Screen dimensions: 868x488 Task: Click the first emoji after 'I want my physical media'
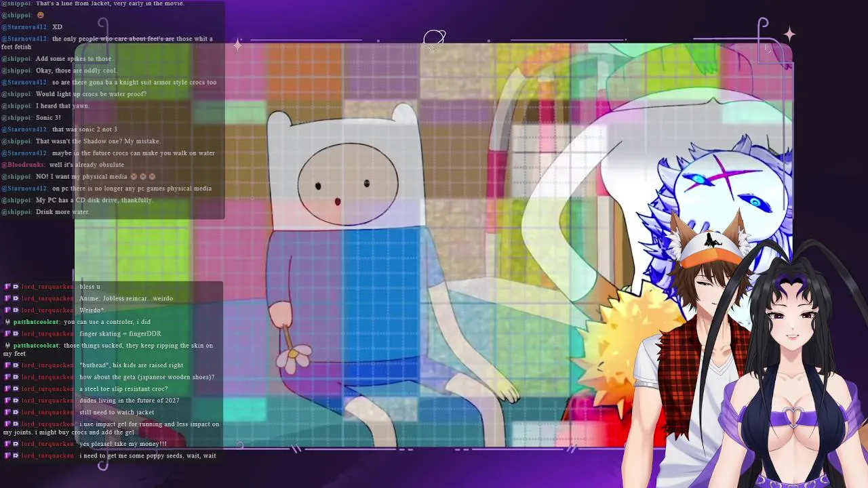coord(134,177)
